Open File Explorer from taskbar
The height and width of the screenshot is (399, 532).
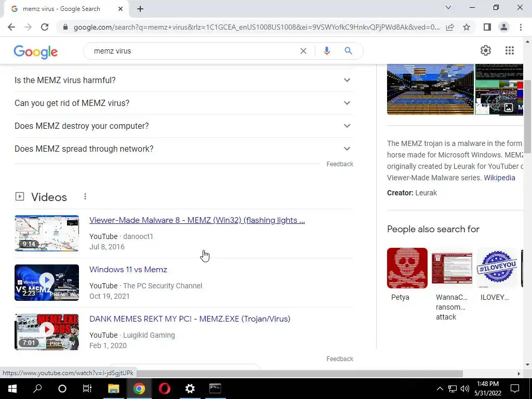[x=113, y=389]
